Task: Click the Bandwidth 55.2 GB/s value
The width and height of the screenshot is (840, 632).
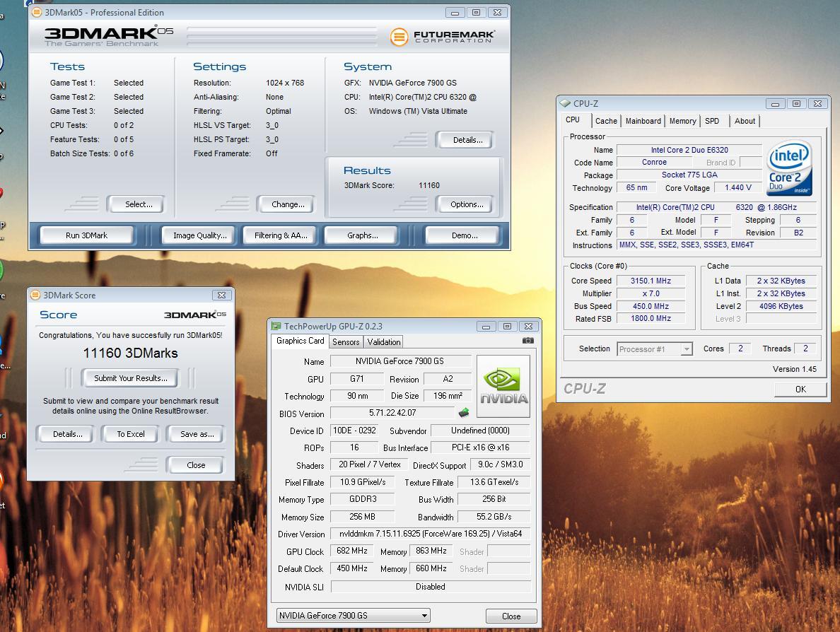Action: point(494,516)
